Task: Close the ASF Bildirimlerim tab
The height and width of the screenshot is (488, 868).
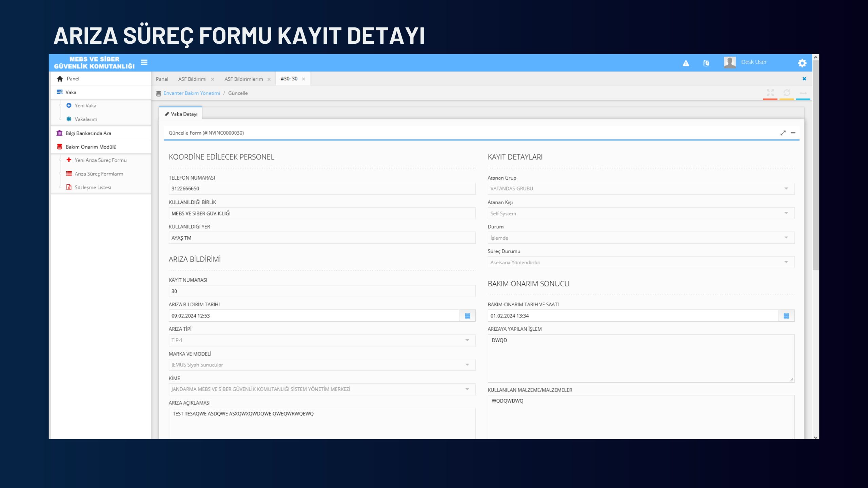Action: pyautogui.click(x=269, y=79)
